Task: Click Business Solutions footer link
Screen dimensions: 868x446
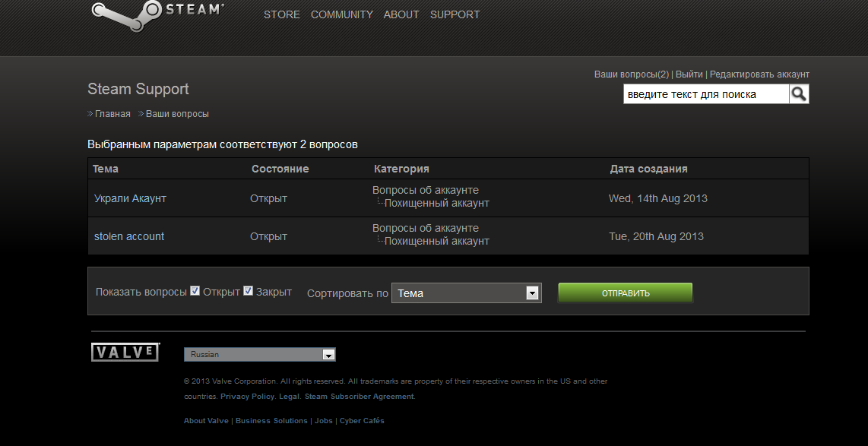Action: 271,420
